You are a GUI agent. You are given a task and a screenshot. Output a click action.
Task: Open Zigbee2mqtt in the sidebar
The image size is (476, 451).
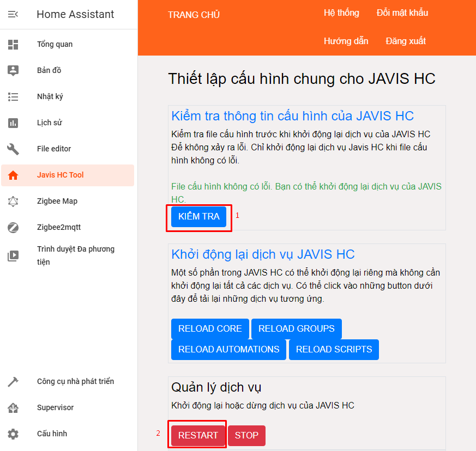tap(68, 228)
